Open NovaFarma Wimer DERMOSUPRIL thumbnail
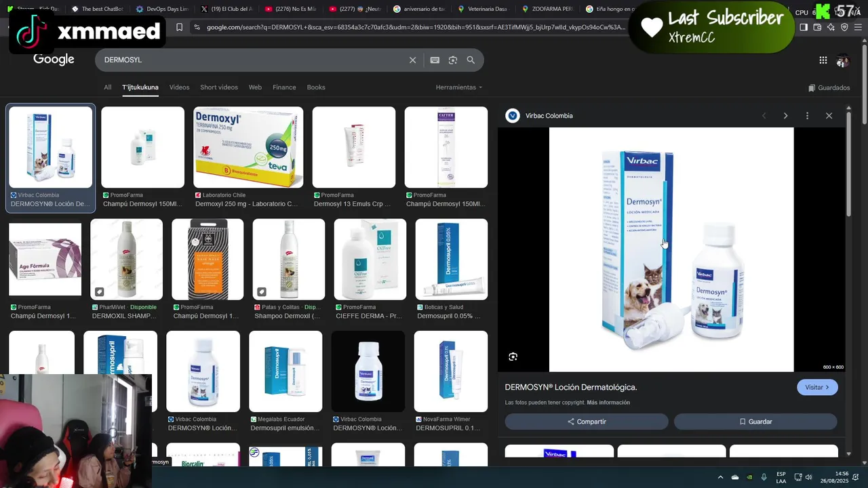 coord(451,371)
